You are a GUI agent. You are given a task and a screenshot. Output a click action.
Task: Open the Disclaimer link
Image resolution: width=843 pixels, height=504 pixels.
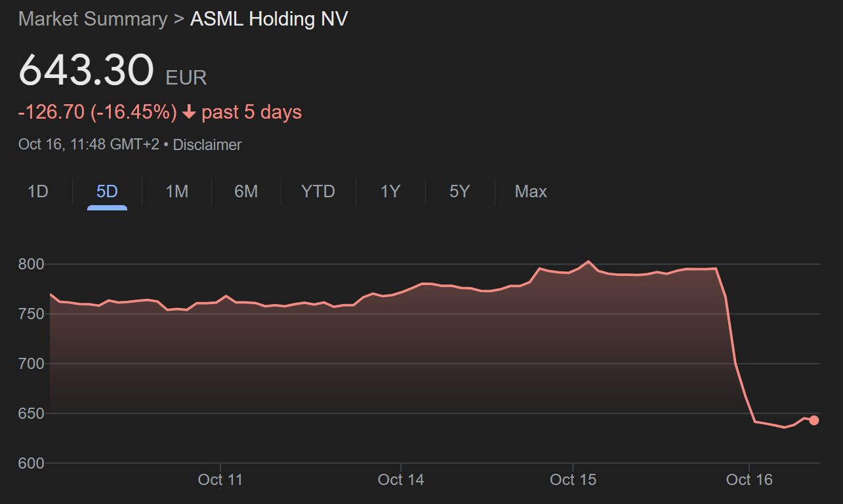pyautogui.click(x=207, y=145)
